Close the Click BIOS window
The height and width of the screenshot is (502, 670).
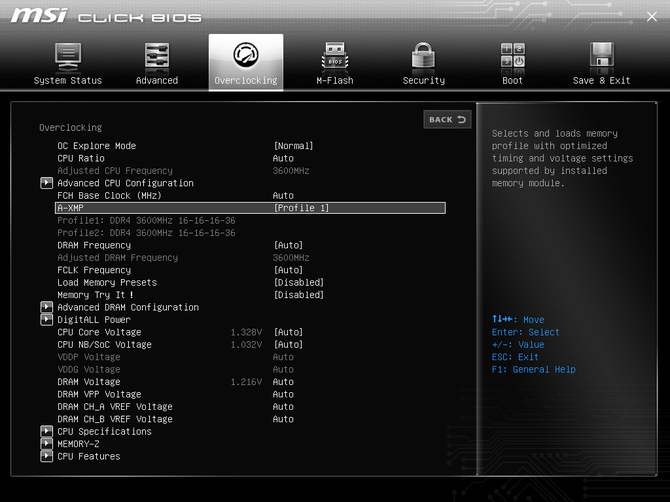pyautogui.click(x=652, y=17)
